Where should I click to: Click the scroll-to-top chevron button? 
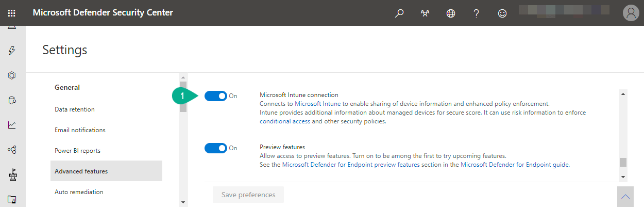click(x=625, y=197)
